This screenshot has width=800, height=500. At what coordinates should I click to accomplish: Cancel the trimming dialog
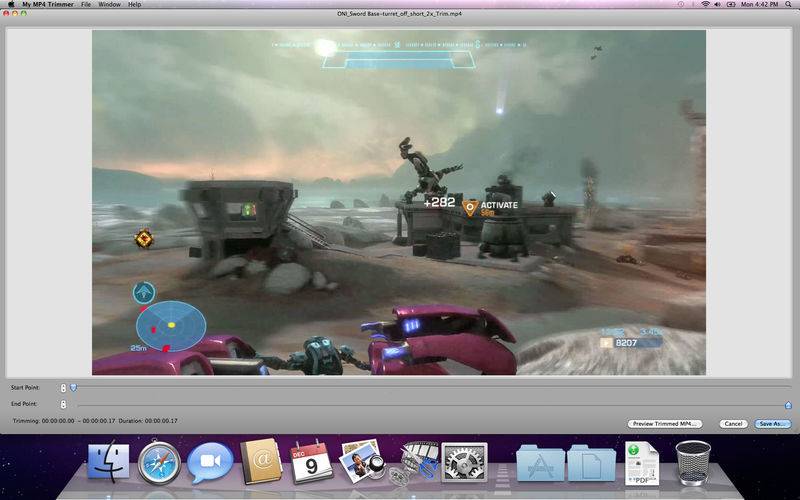pyautogui.click(x=733, y=424)
